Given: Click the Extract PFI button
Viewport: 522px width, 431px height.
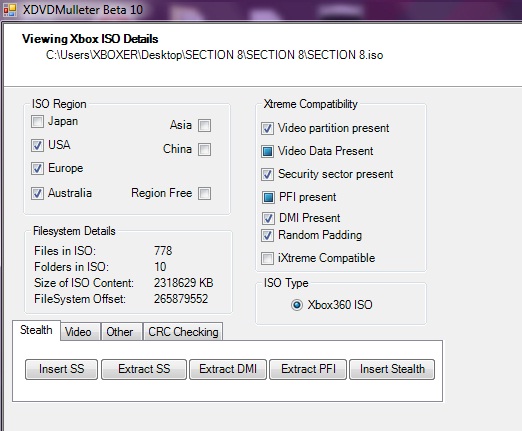Looking at the screenshot, I should (308, 369).
